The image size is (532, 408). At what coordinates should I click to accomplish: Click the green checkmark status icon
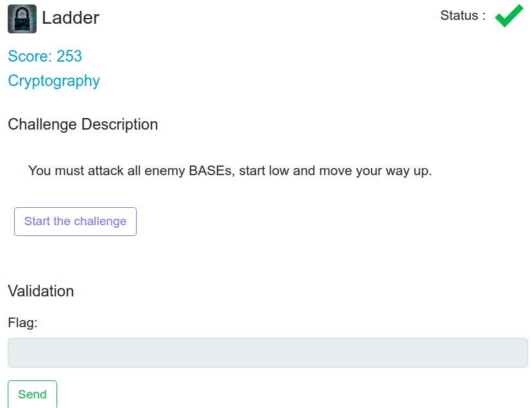509,15
